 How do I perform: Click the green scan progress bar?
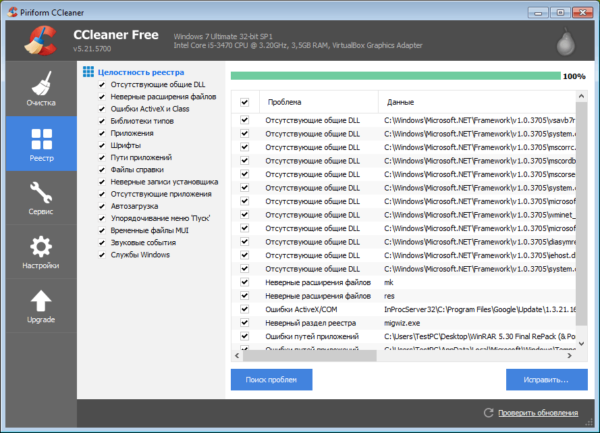[x=396, y=76]
